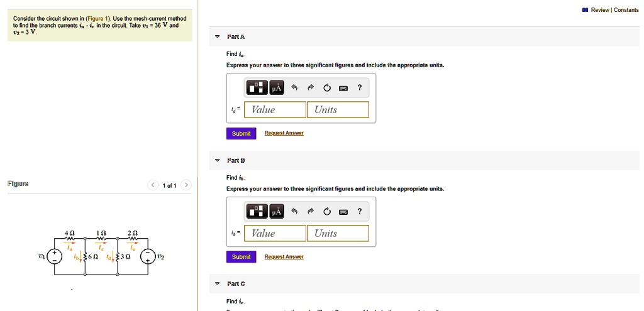Click redo arrow in Part A toolbar
Screen dimensions: 644x311
(310, 88)
